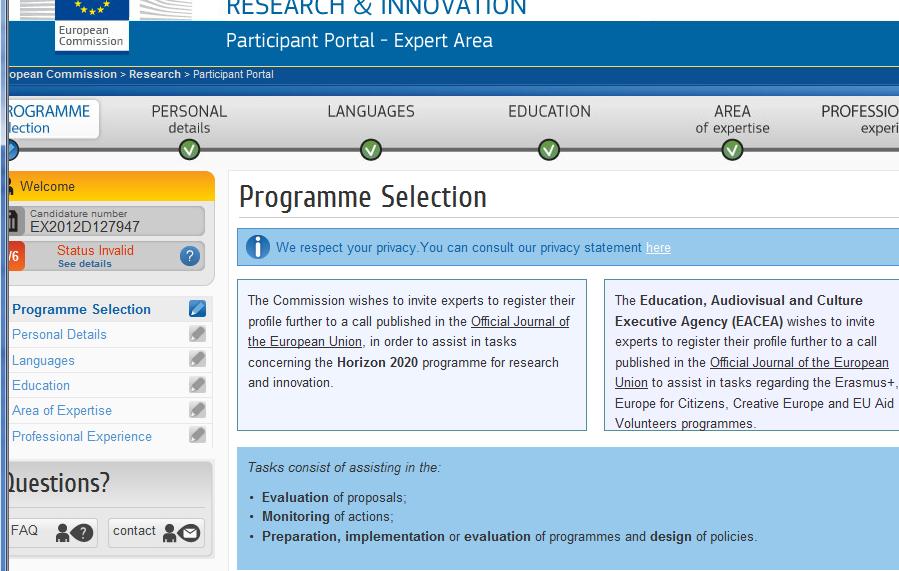This screenshot has height=571, width=899.
Task: Click the Programme Selection page heading
Action: pyautogui.click(x=363, y=197)
